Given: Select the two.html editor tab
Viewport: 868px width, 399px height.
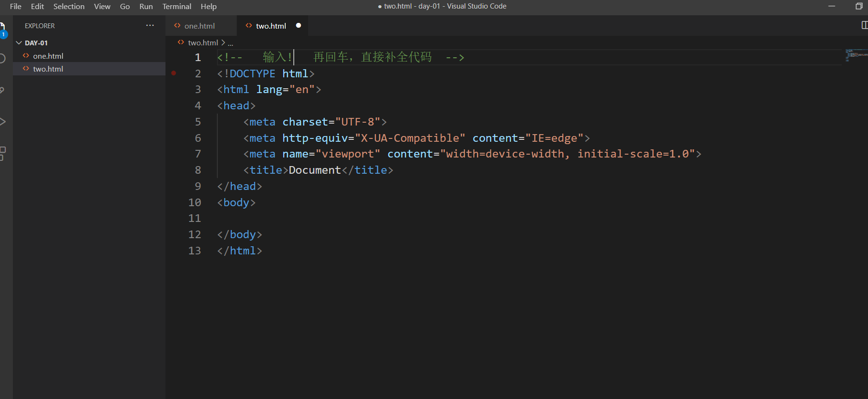Looking at the screenshot, I should tap(272, 26).
